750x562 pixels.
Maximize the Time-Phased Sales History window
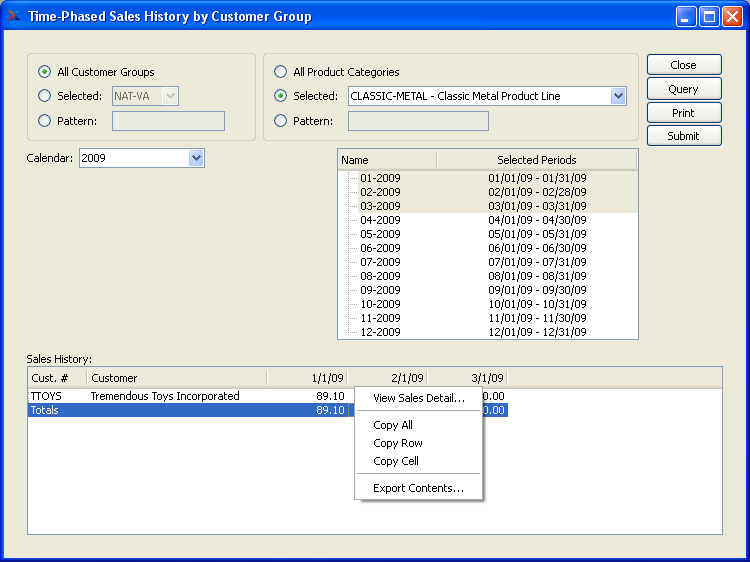[709, 16]
